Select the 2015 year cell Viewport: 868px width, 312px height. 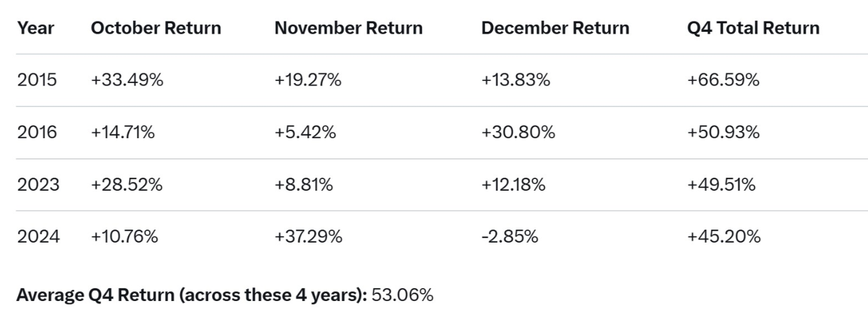pyautogui.click(x=37, y=80)
